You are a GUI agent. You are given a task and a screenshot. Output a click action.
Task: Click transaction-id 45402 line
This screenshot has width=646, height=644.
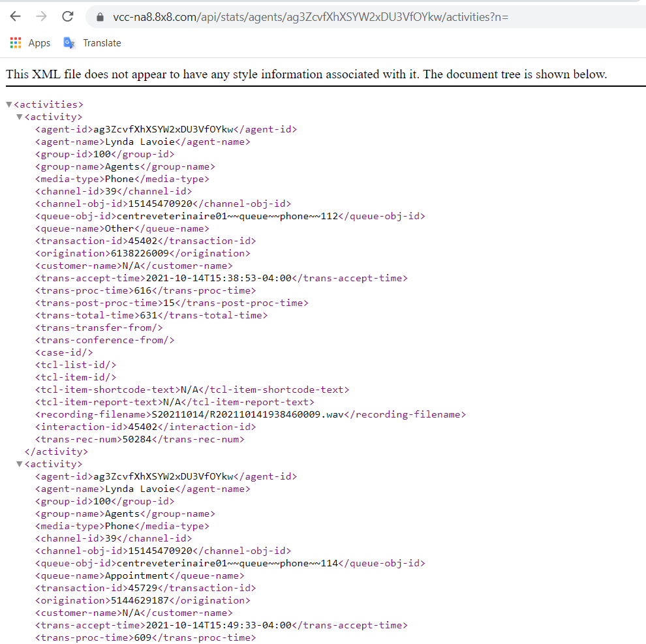(146, 241)
